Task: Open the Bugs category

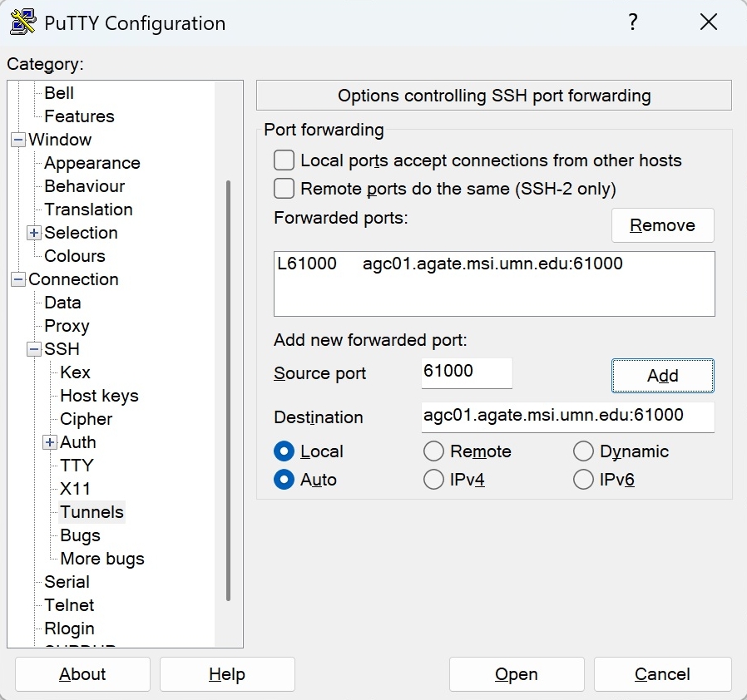Action: coord(81,535)
